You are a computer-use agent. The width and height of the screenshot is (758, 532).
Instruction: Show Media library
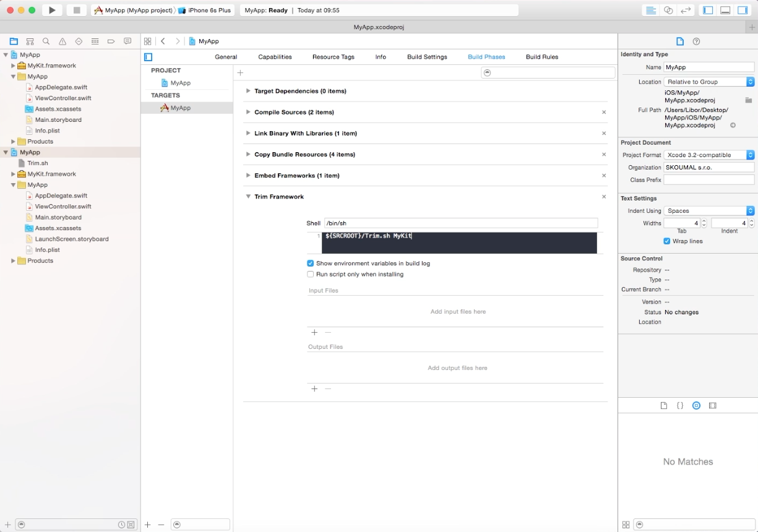712,406
